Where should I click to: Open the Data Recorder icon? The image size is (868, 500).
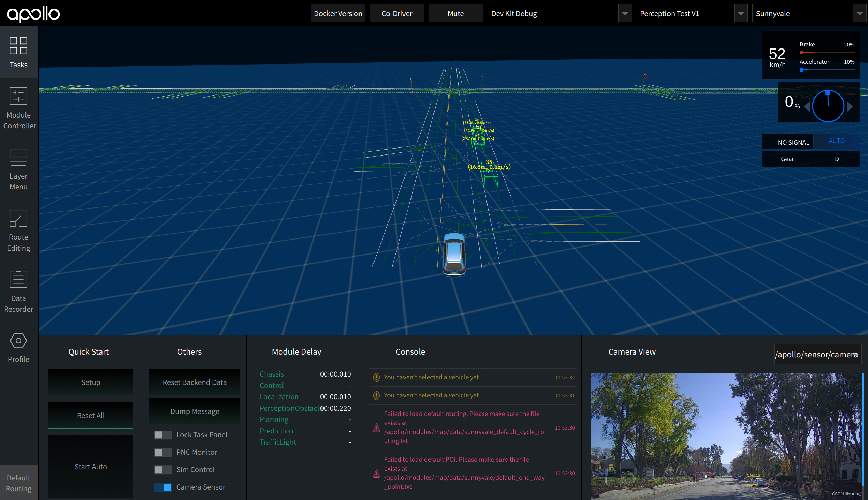[18, 279]
